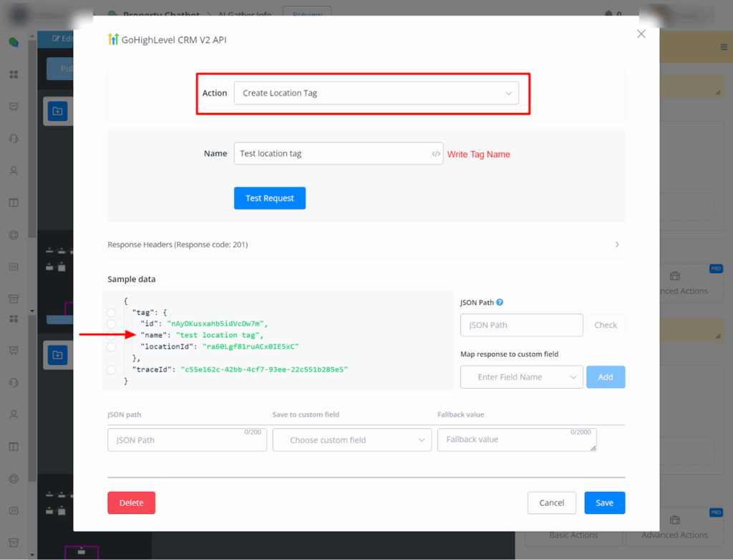The image size is (733, 560).
Task: Click the code variable icon in Name field
Action: [x=435, y=154]
